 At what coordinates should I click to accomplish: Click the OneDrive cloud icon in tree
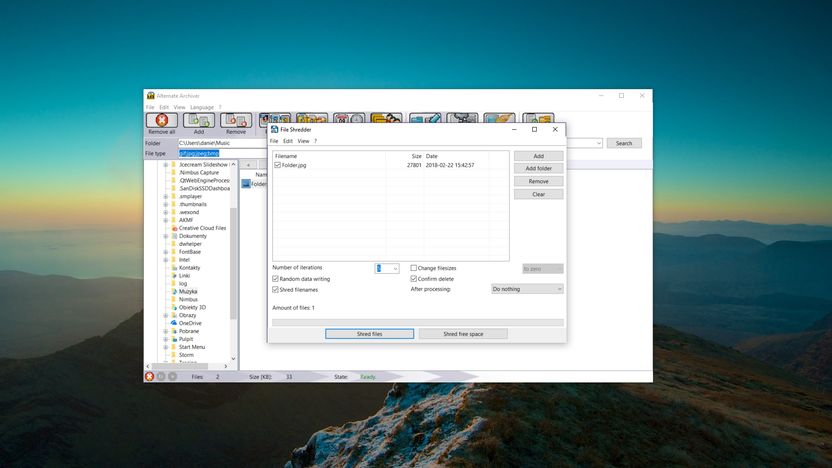174,323
